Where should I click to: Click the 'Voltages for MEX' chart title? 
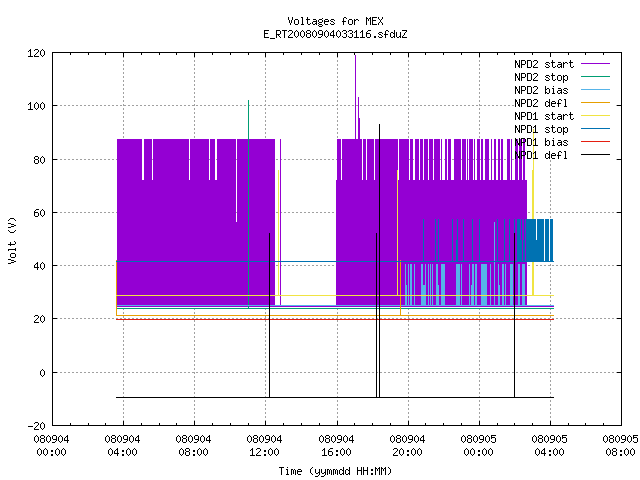click(335, 21)
